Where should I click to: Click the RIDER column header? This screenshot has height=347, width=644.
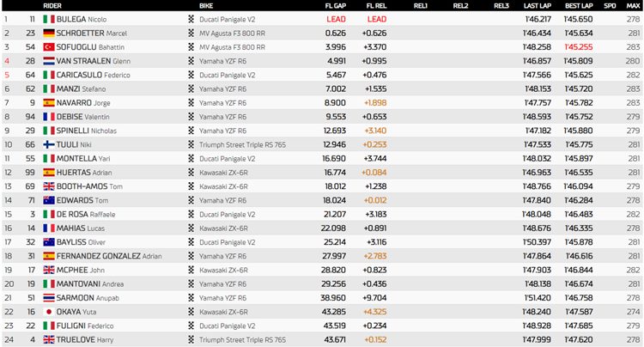pyautogui.click(x=52, y=6)
